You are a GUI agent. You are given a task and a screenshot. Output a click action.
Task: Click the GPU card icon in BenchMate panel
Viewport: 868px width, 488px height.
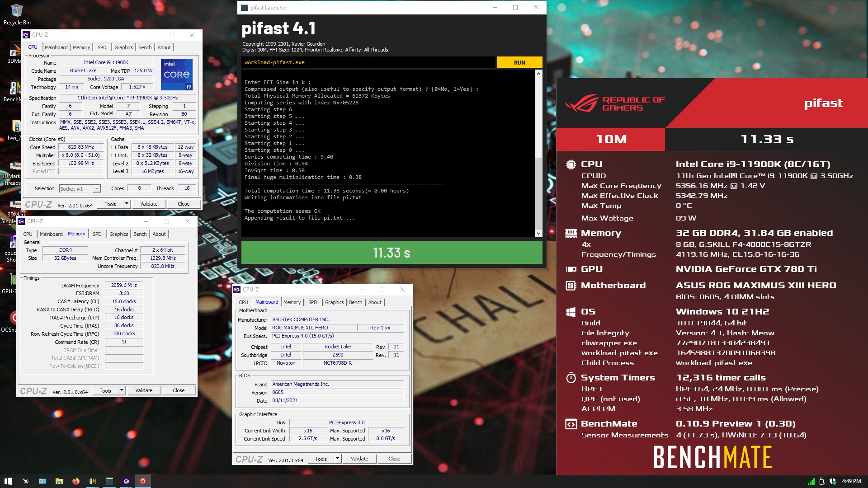(571, 269)
